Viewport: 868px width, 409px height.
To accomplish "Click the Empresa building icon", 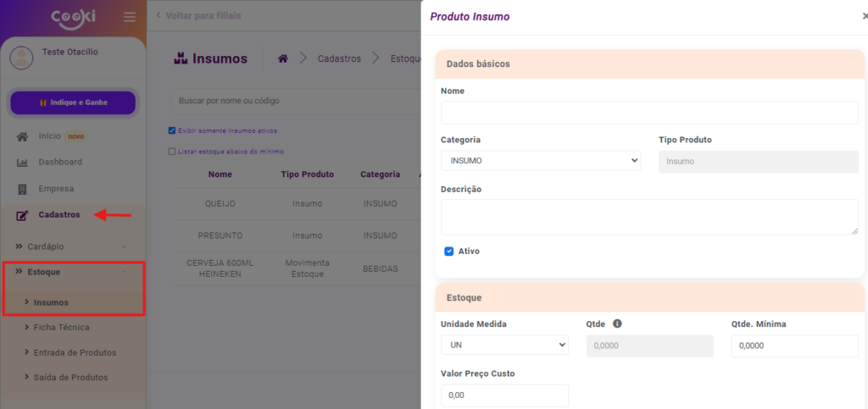I will (23, 189).
